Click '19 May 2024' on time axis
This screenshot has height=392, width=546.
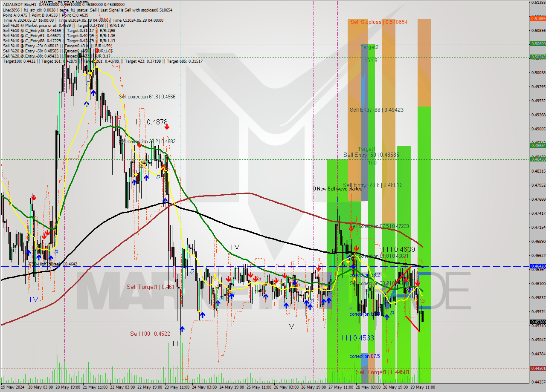[x=13, y=387]
